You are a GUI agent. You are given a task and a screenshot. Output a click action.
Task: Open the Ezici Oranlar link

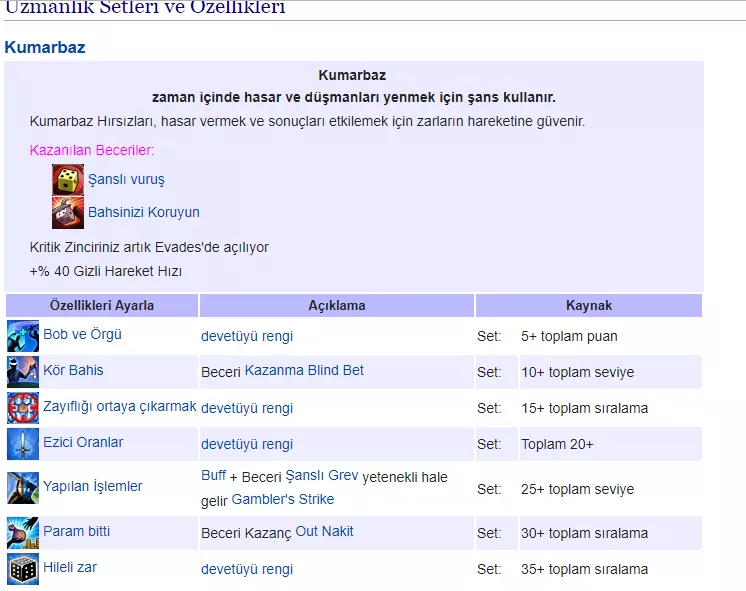click(x=83, y=442)
